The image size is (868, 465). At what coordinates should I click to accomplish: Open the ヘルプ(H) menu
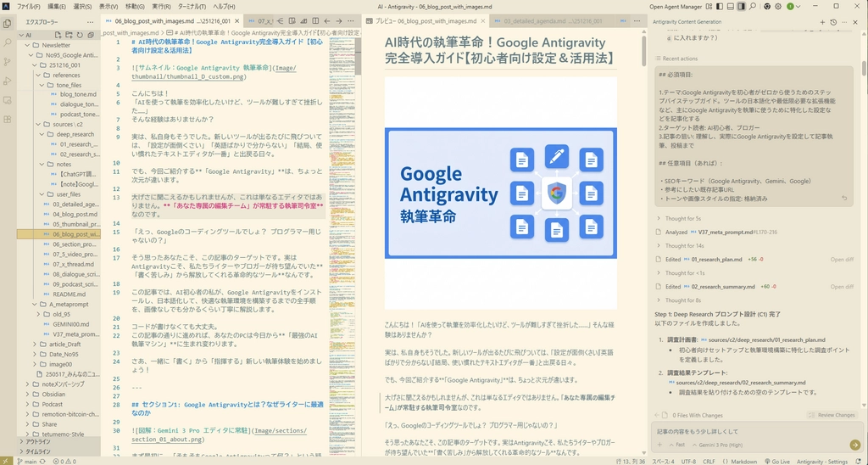click(x=224, y=7)
